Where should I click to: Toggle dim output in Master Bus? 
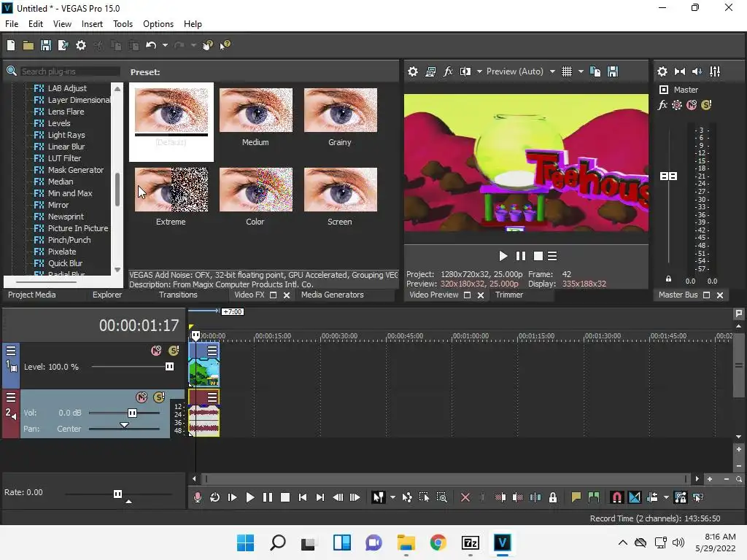pos(697,71)
